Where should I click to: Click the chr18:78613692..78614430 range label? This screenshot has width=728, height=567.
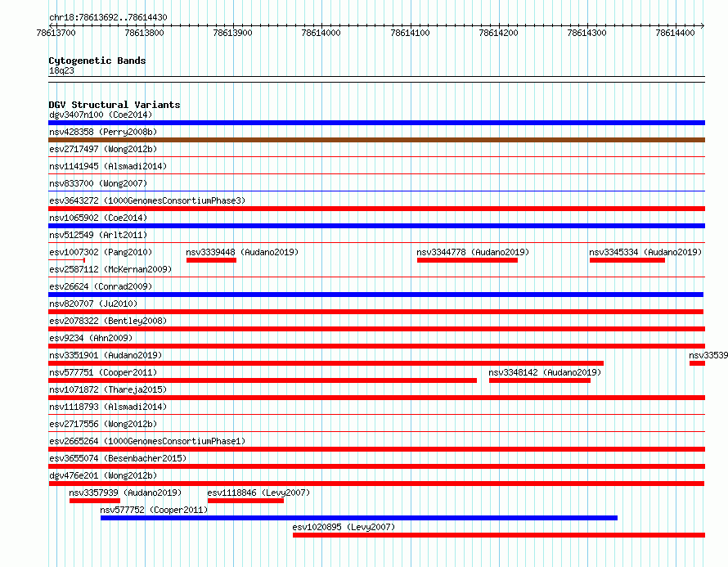(x=108, y=17)
